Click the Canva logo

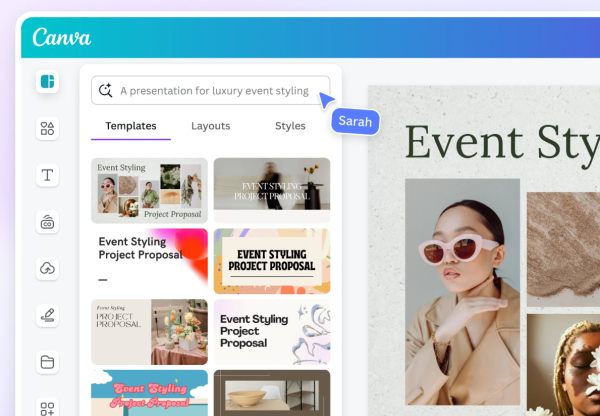pos(62,38)
